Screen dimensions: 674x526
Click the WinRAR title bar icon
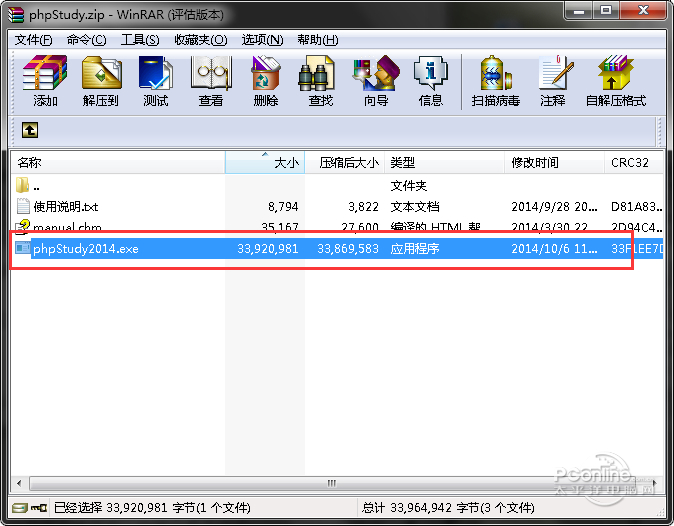(15, 15)
